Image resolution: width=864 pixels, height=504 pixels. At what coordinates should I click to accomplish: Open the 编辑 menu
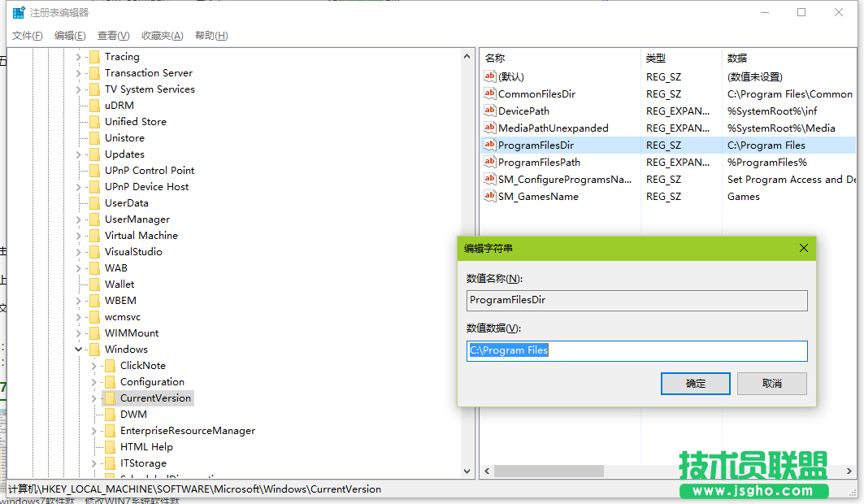69,36
